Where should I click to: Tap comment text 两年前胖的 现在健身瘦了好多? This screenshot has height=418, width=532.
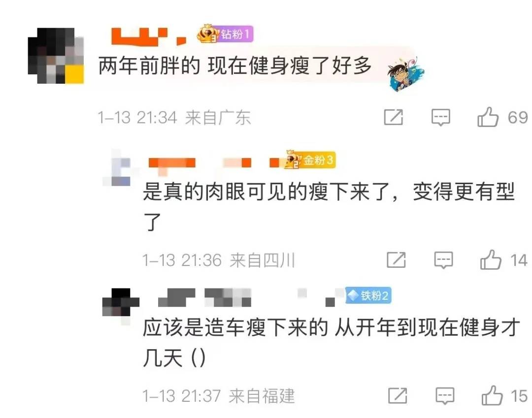[x=235, y=65]
